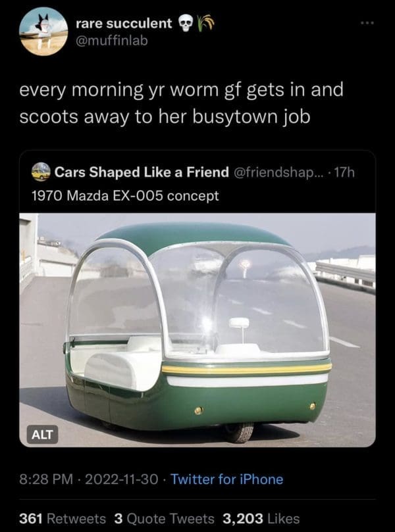
Task: Click the skull emoji beside the display name
Action: tap(185, 24)
